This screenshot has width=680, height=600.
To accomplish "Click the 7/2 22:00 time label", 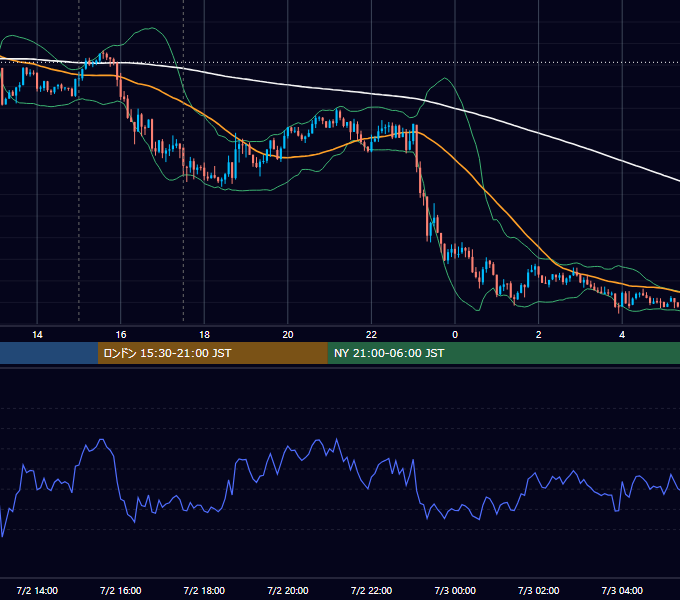I will click(371, 590).
